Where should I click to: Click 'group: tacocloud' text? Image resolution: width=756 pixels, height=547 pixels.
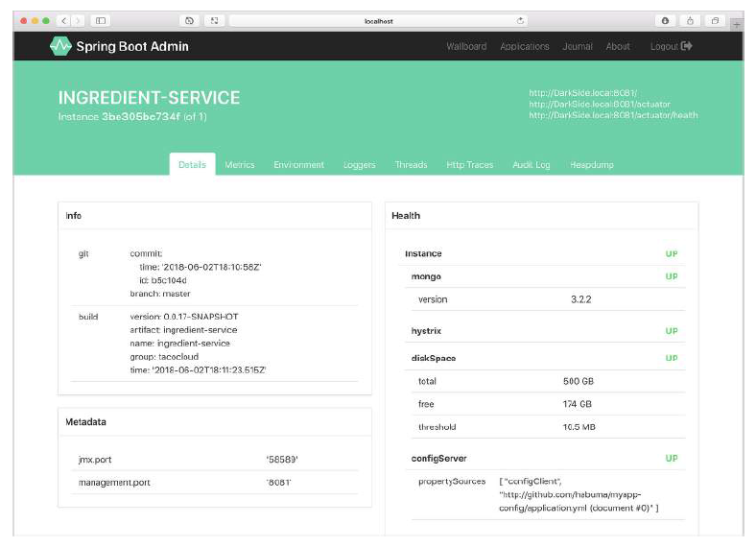pos(164,356)
